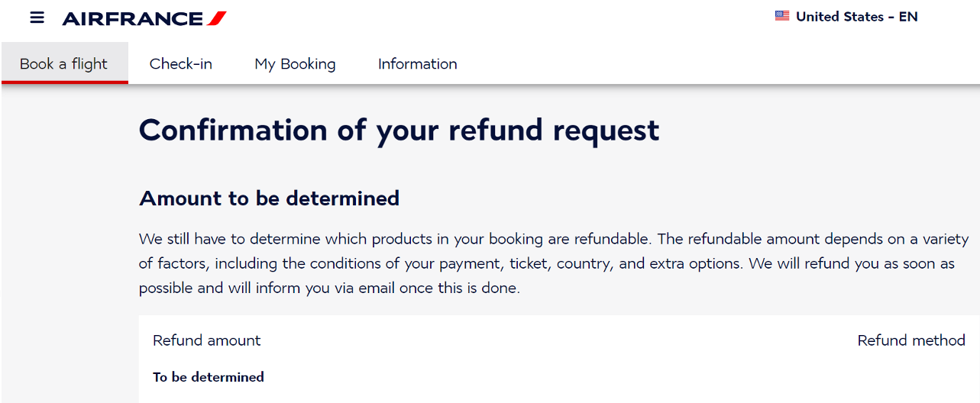
Task: Select the Information tab
Action: [x=417, y=64]
